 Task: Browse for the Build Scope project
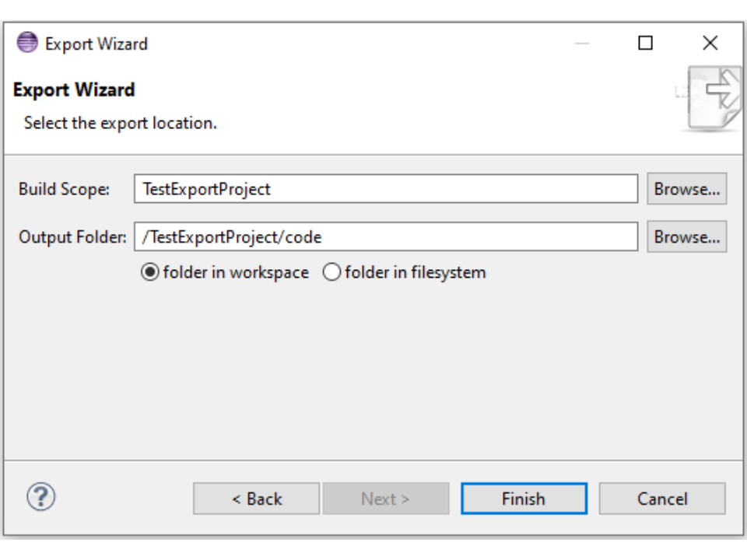(686, 189)
